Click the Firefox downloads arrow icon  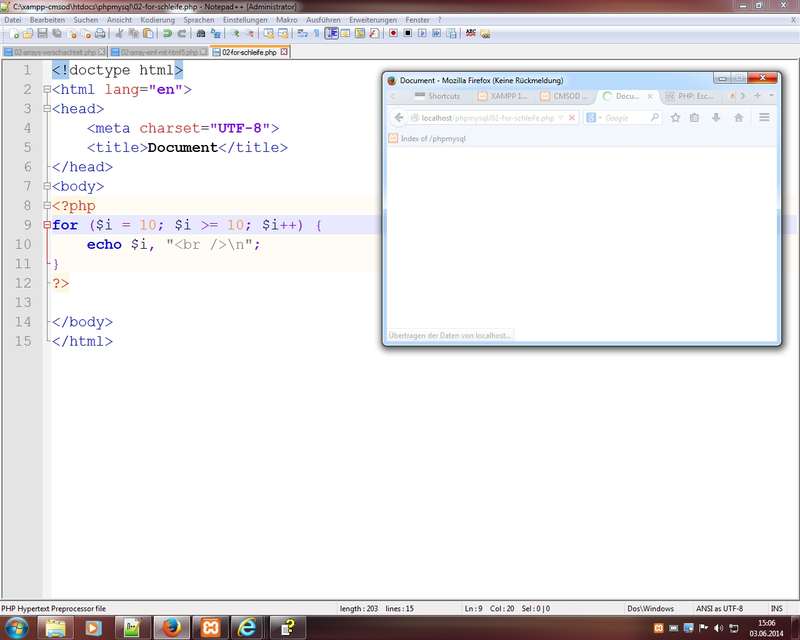pos(716,118)
